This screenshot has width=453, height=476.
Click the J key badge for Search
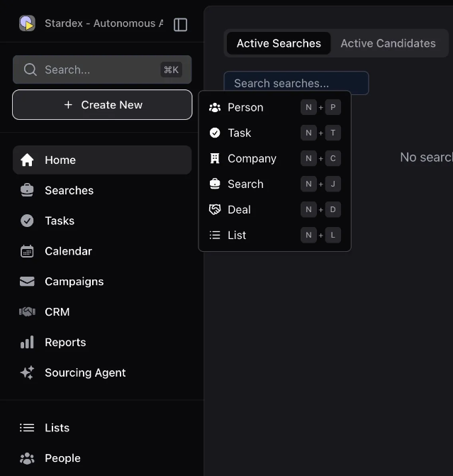[333, 184]
